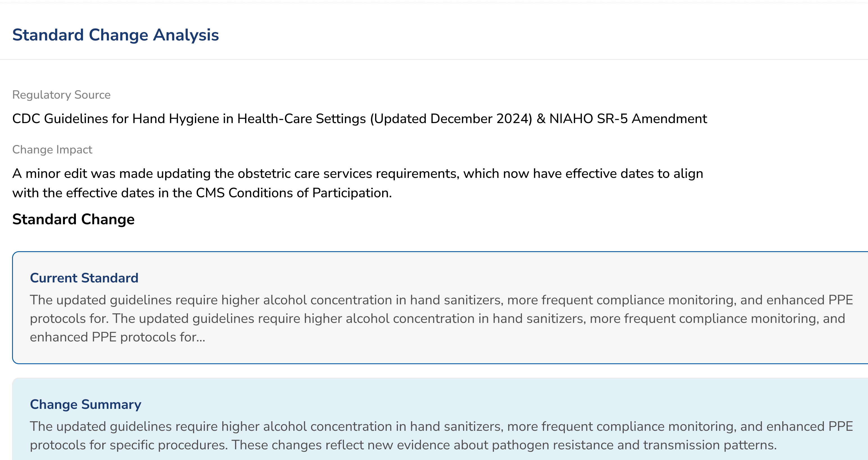Select the Change Summary card heading
868x460 pixels.
coord(86,404)
